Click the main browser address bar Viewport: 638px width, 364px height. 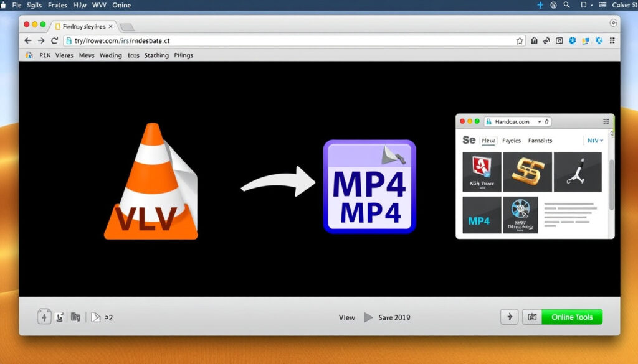[x=294, y=40]
